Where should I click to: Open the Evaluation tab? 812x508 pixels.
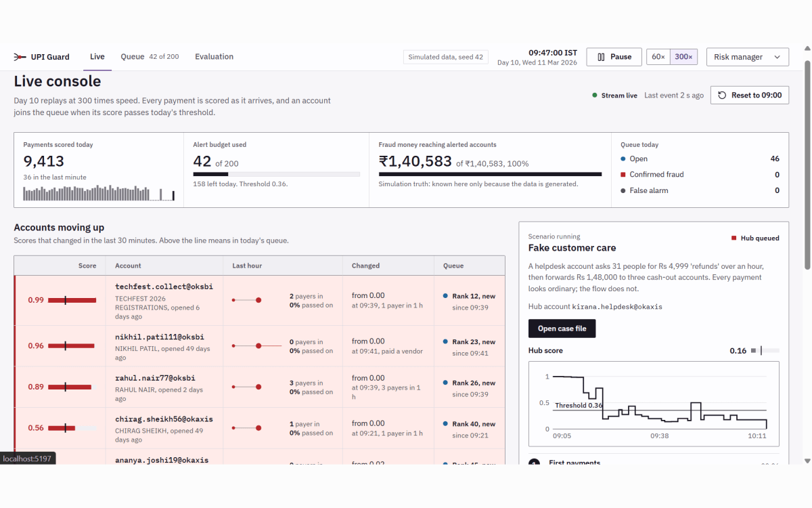coord(214,57)
